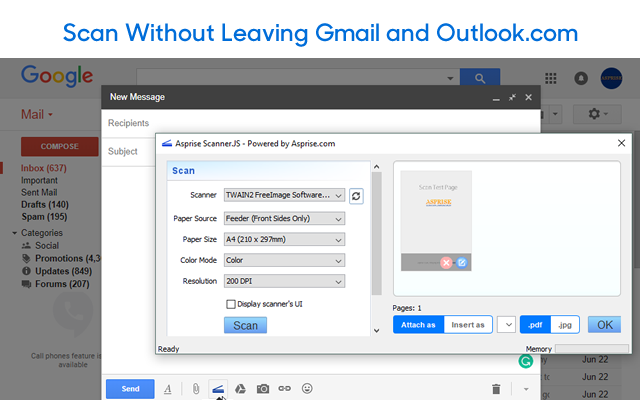640x400 pixels.
Task: Edit scanned page with blue pencil icon
Action: click(x=462, y=262)
